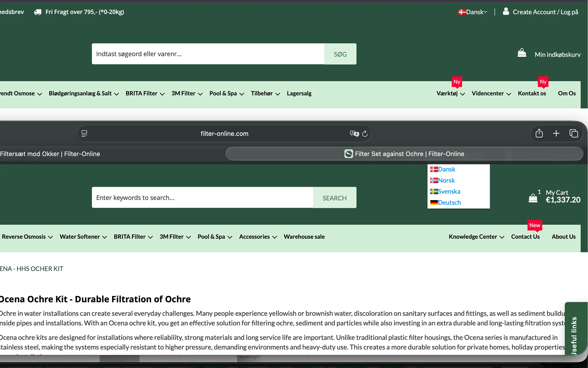
Task: Click the My Cart €1,337.20 total
Action: tap(563, 200)
